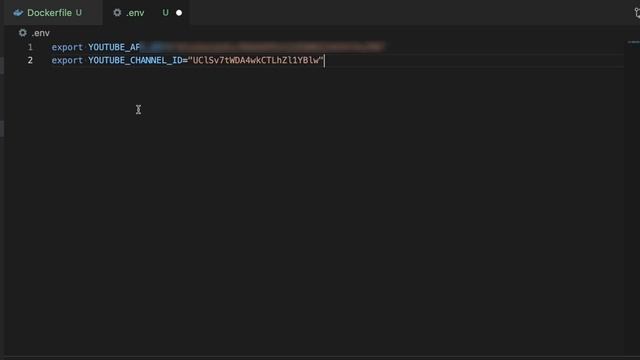The height and width of the screenshot is (360, 640).
Task: Click the gear icon on .env tab
Action: point(117,13)
